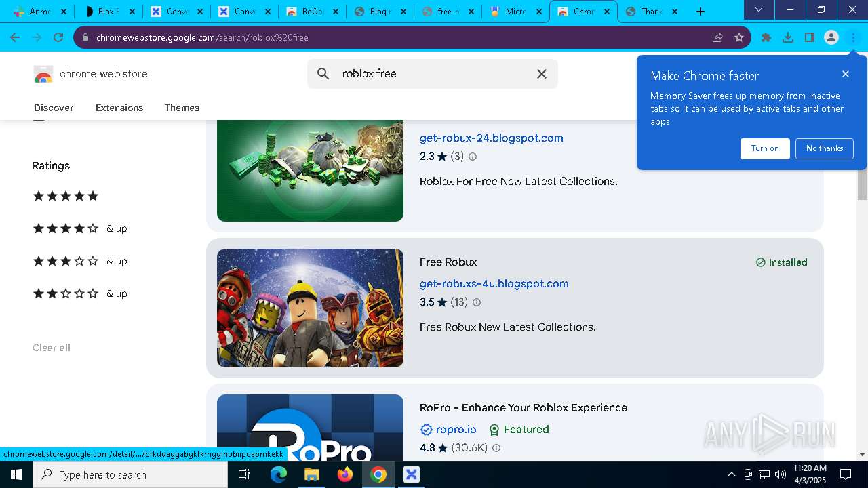Filter by 2 stars & up
868x488 pixels.
80,293
